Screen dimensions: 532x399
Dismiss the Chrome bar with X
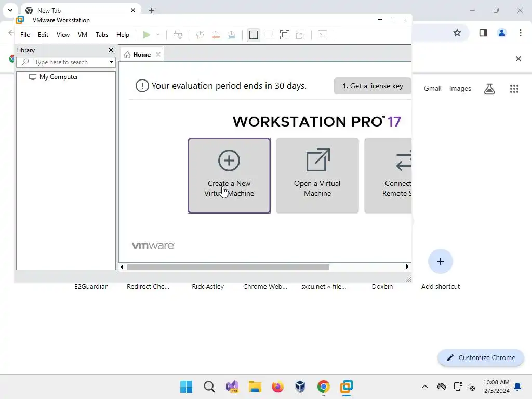click(x=518, y=59)
